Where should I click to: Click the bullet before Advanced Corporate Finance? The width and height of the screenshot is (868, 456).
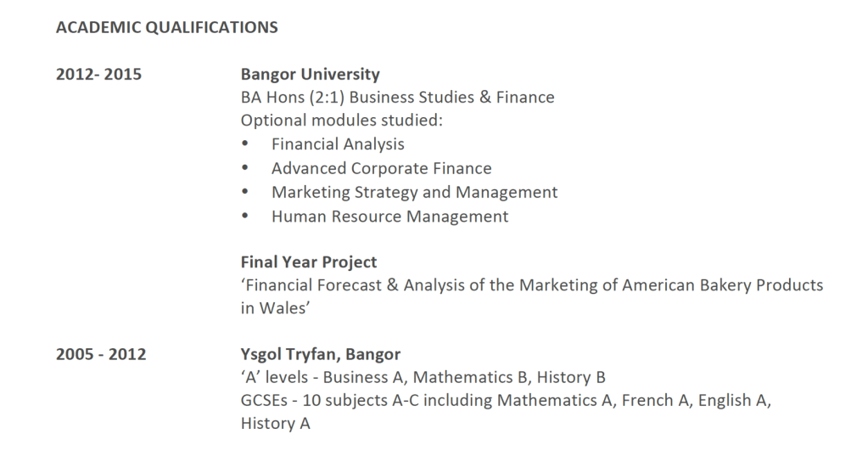coord(246,168)
